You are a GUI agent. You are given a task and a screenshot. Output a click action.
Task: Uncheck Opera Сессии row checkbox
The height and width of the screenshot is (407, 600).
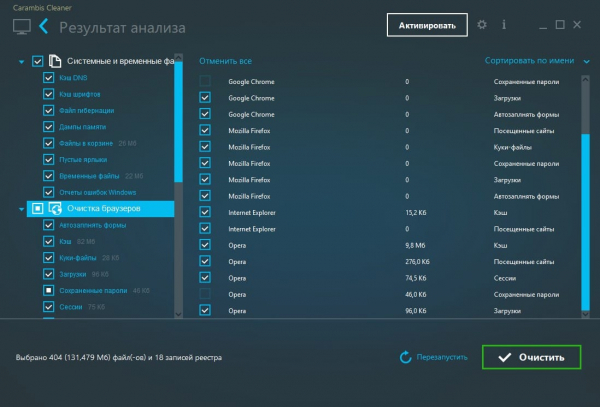(205, 277)
